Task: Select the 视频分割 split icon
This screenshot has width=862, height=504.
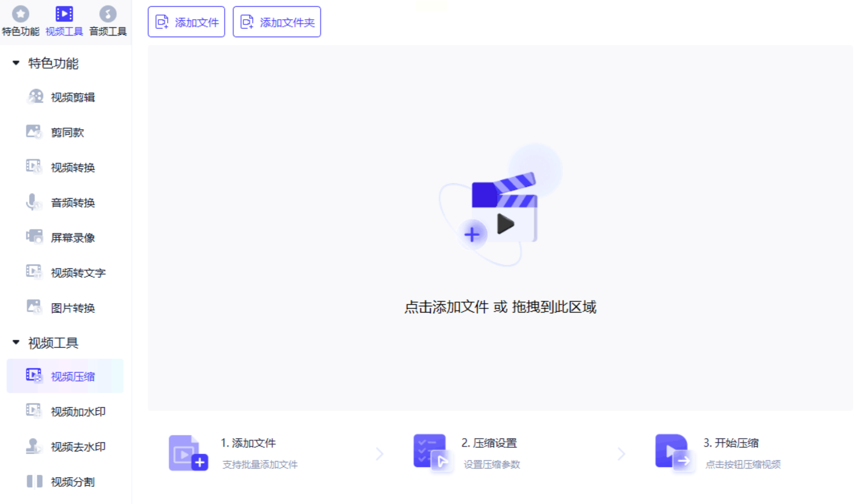Action: (34, 481)
